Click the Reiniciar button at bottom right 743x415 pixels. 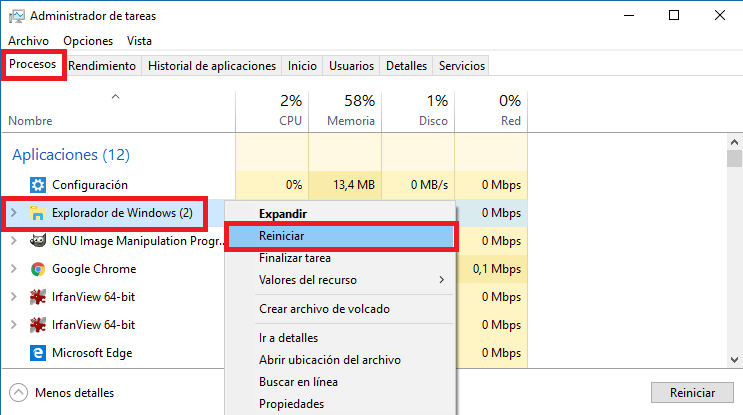[692, 393]
